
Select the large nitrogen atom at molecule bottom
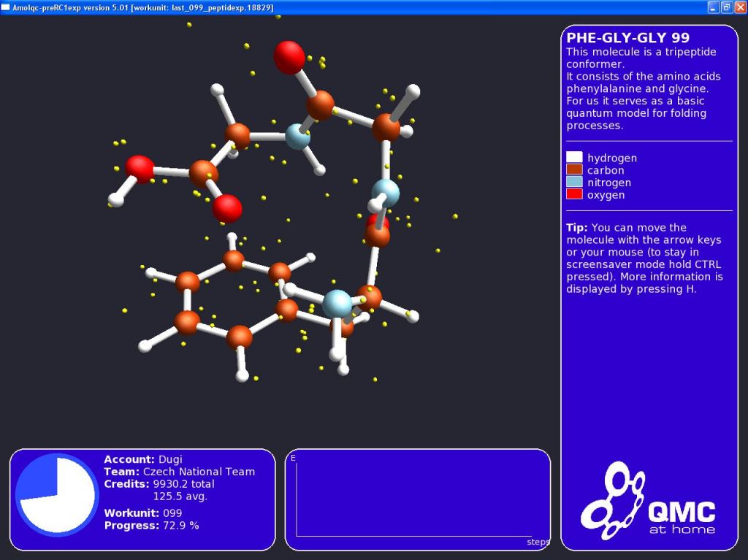337,303
